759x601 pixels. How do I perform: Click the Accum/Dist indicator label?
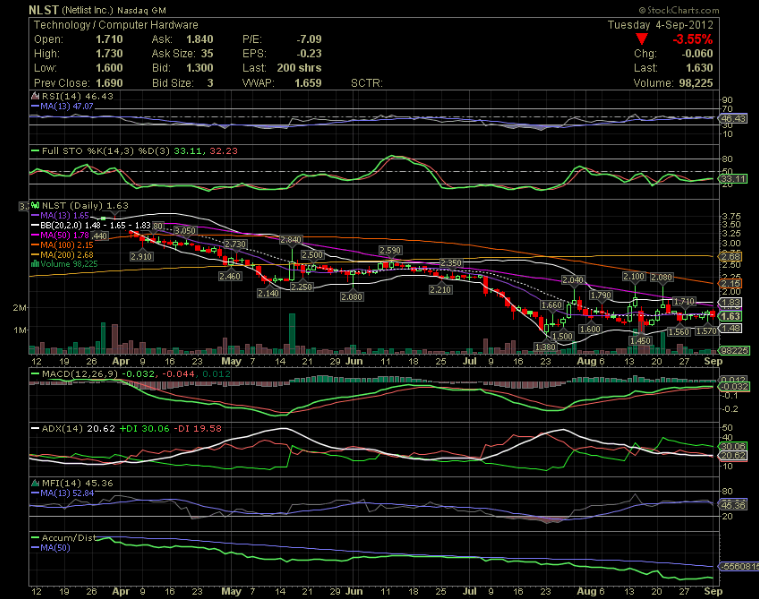click(x=68, y=538)
